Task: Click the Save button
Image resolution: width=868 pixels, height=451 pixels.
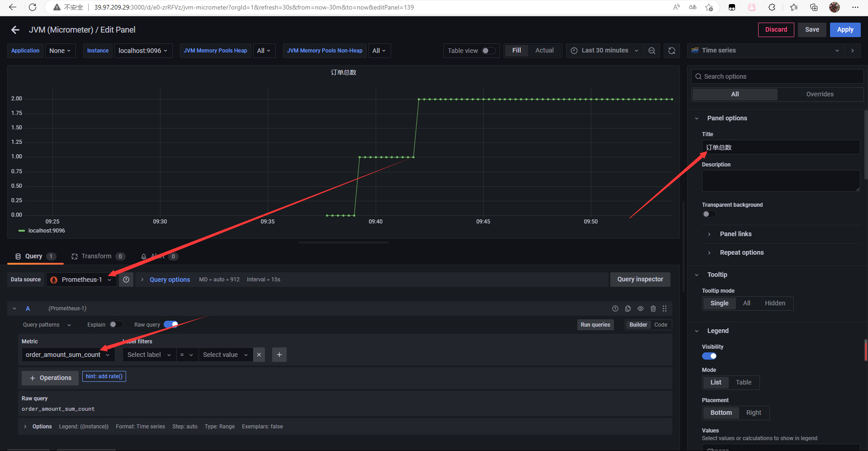Action: pos(812,29)
